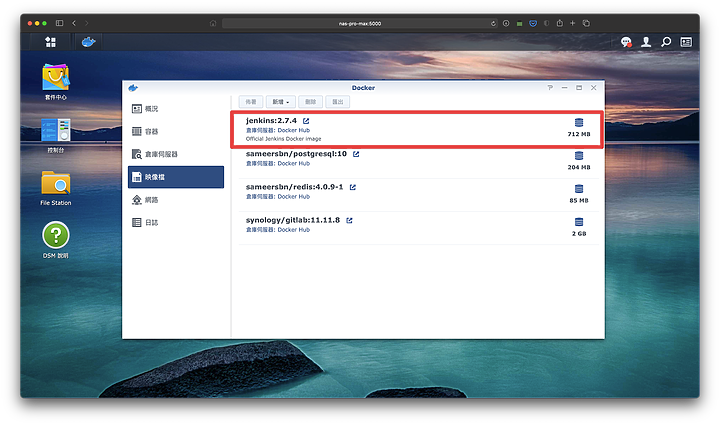Image resolution: width=720 pixels, height=425 pixels.
Task: Click the DSM search magnifier icon
Action: pyautogui.click(x=666, y=42)
